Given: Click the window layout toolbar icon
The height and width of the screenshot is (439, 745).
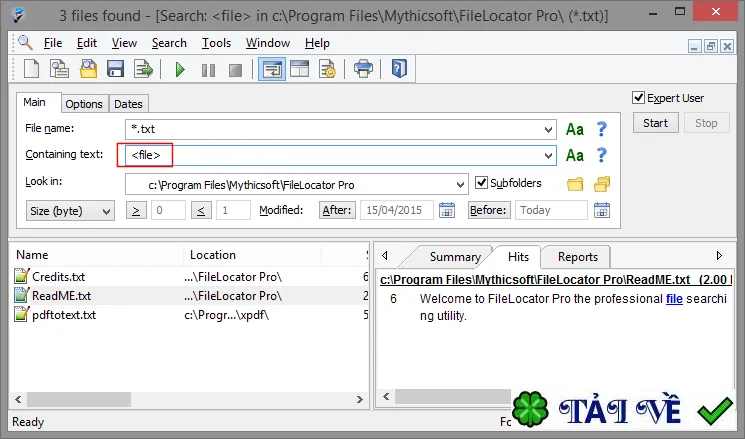Looking at the screenshot, I should [x=299, y=69].
